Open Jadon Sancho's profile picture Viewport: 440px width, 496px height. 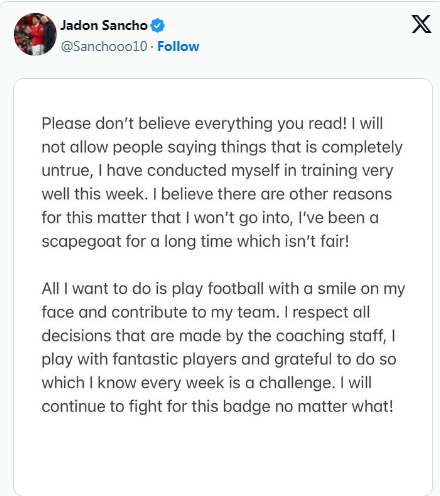pyautogui.click(x=35, y=34)
